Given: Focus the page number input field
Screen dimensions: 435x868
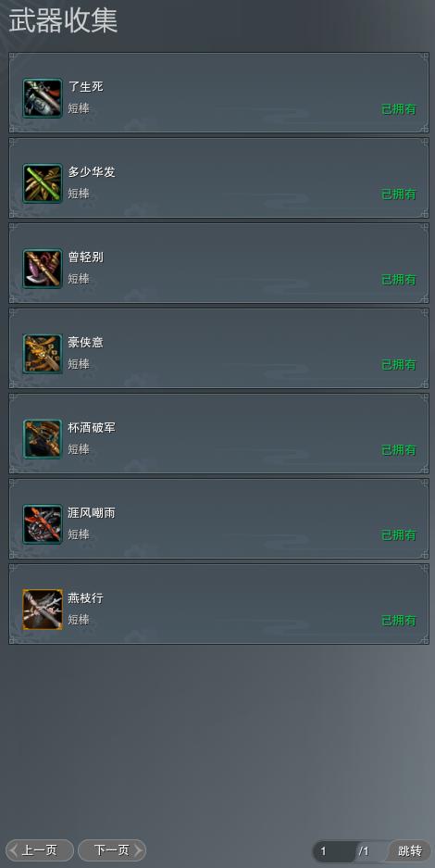Looking at the screenshot, I should (334, 851).
